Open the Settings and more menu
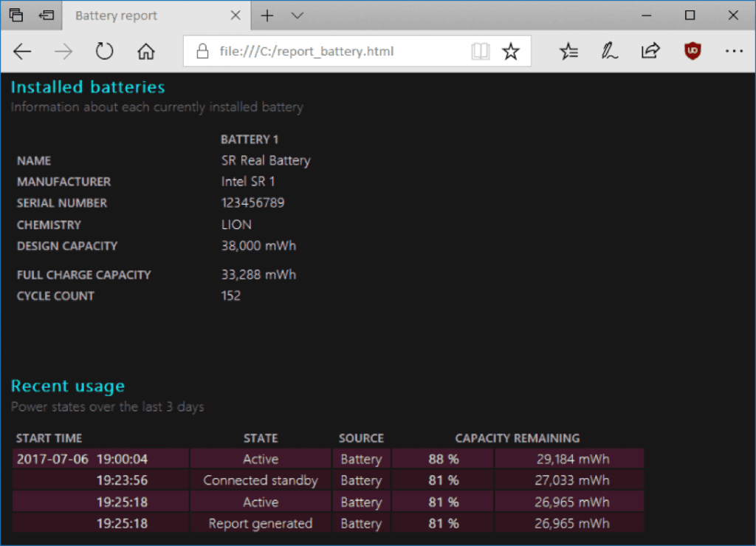The width and height of the screenshot is (756, 546). [734, 52]
